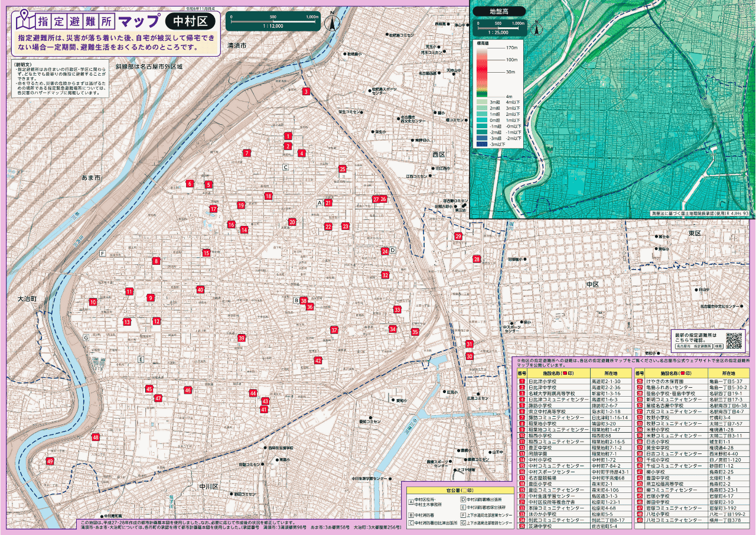Click the map pin icon beside the title
The height and width of the screenshot is (535, 756).
pyautogui.click(x=25, y=21)
